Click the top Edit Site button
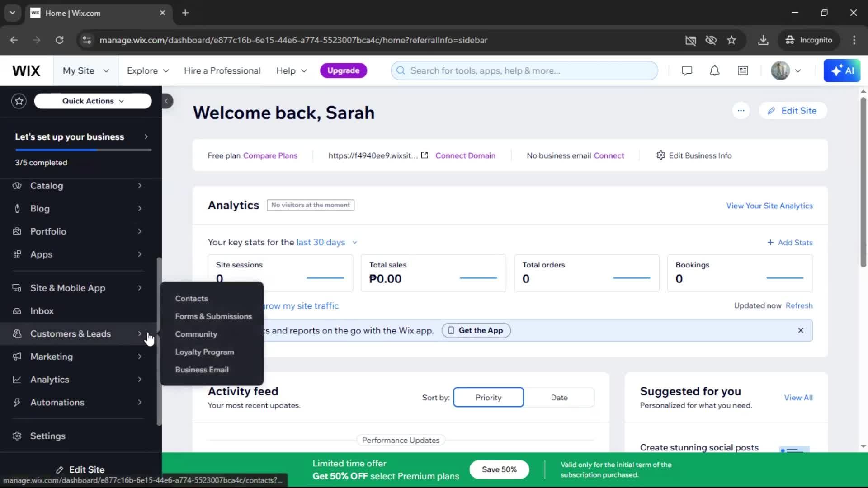868x488 pixels. pos(793,111)
